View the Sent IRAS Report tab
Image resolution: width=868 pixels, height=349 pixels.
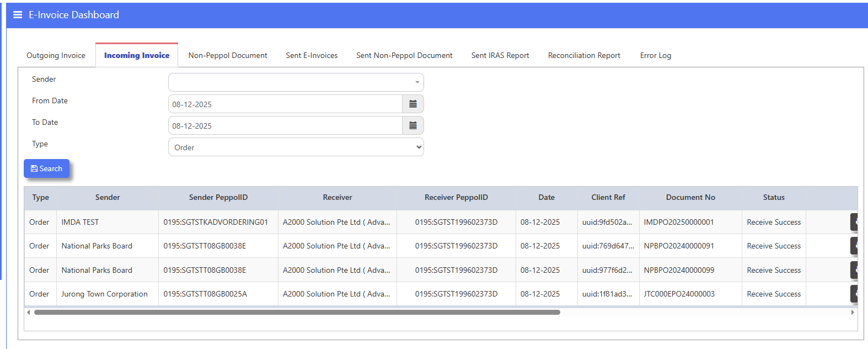click(x=500, y=55)
